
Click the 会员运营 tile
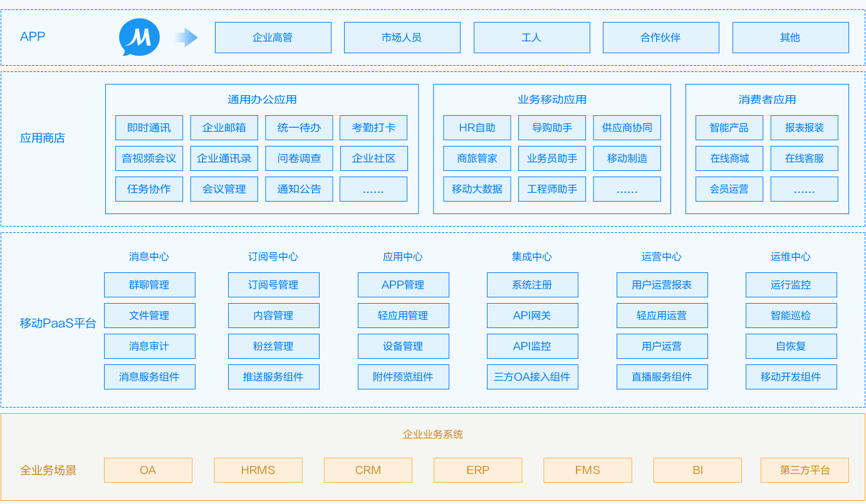tap(729, 189)
